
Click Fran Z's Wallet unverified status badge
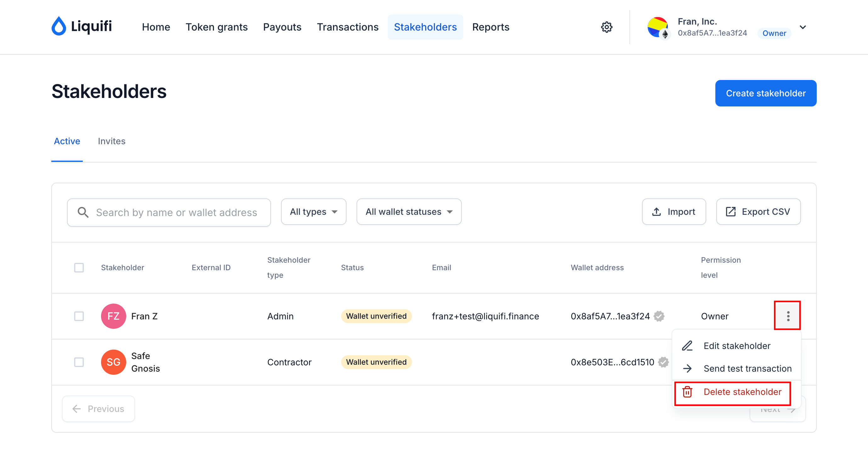coord(376,316)
